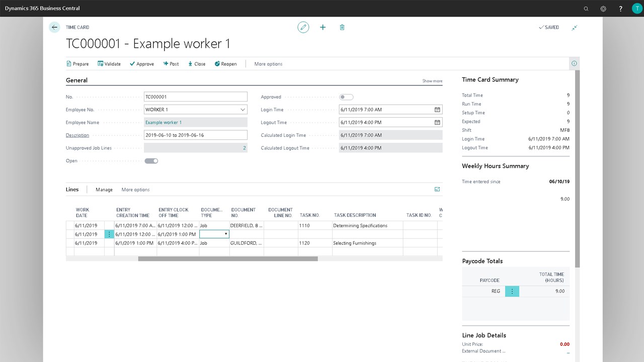This screenshot has height=362, width=644.
Task: Open the Manage menu for Lines
Action: tap(104, 190)
